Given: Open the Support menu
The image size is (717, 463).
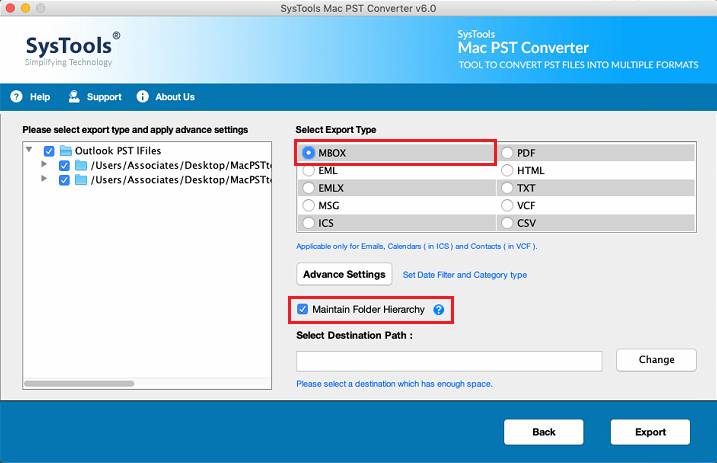Looking at the screenshot, I should click(x=104, y=97).
